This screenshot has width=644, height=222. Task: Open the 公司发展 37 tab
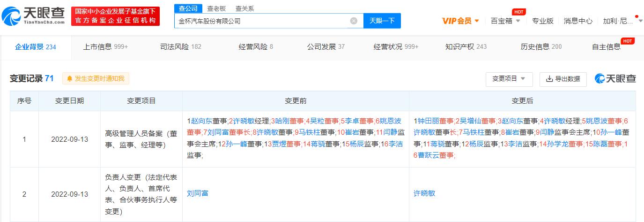[x=326, y=47]
